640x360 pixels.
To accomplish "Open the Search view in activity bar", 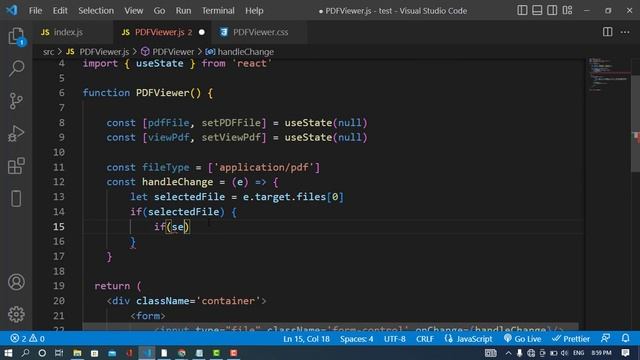I will pyautogui.click(x=16, y=68).
